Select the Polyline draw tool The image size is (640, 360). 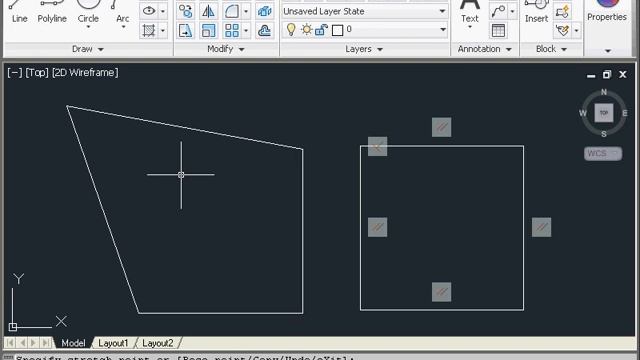52,12
